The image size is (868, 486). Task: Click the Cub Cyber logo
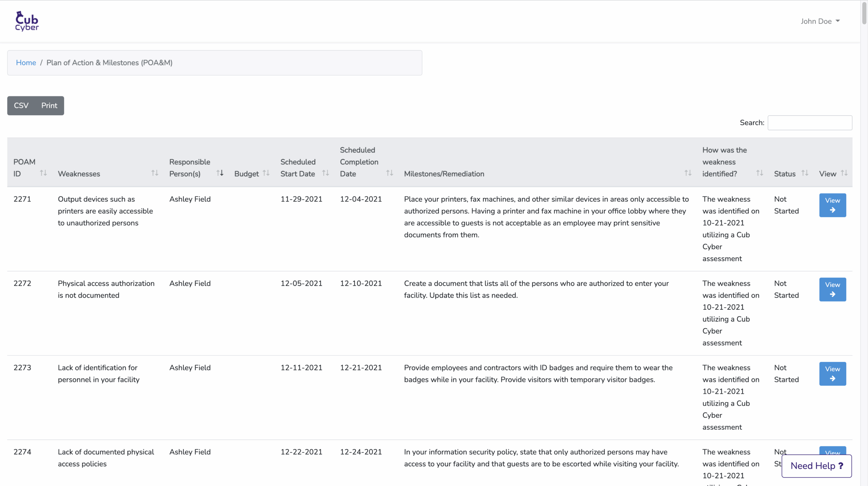click(27, 21)
